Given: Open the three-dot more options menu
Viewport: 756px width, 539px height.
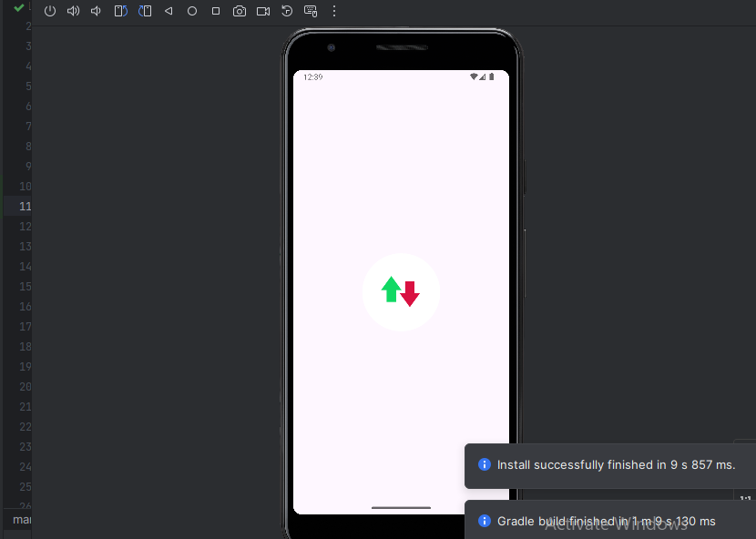Looking at the screenshot, I should pyautogui.click(x=334, y=12).
